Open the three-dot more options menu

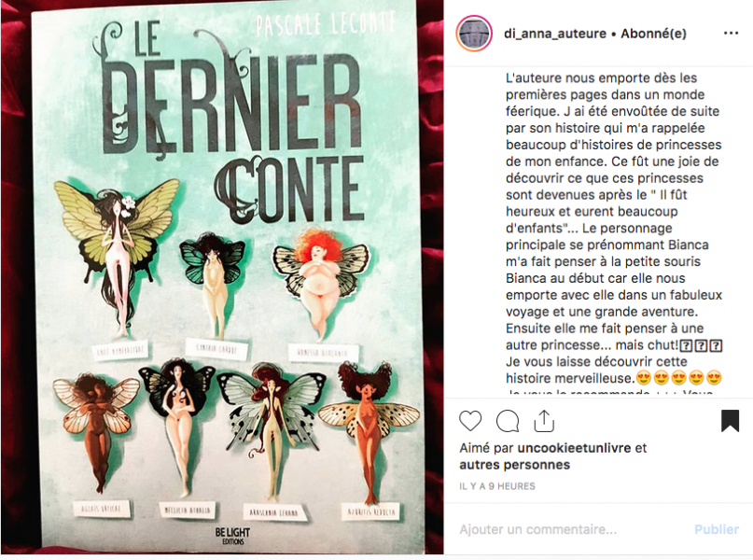point(731,34)
